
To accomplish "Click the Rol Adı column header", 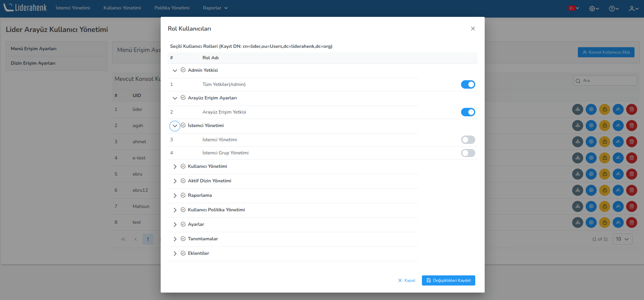I will point(211,58).
